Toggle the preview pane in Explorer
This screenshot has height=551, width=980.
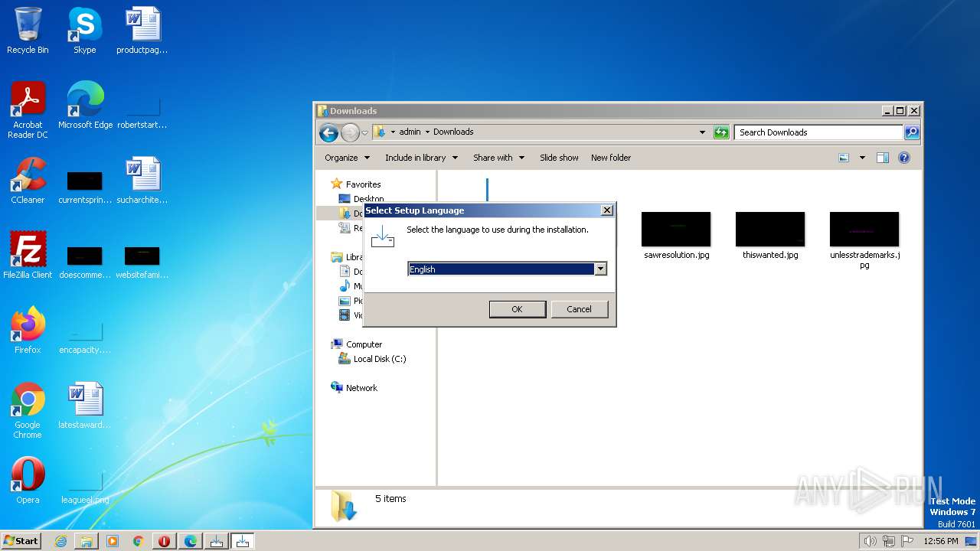click(883, 158)
